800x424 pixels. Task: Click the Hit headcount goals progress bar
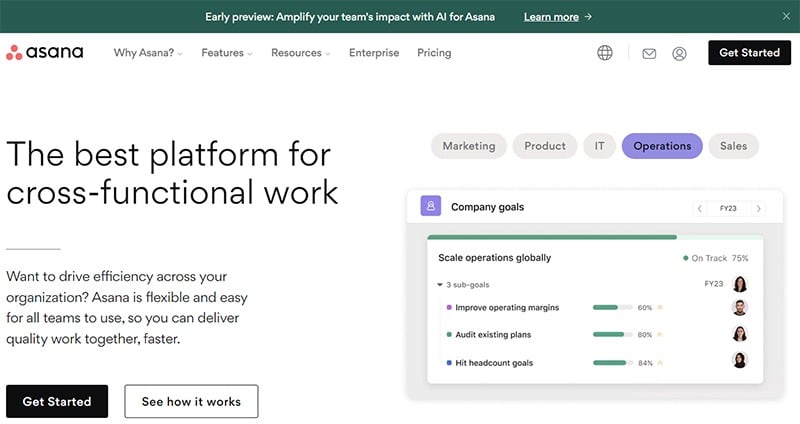[612, 363]
